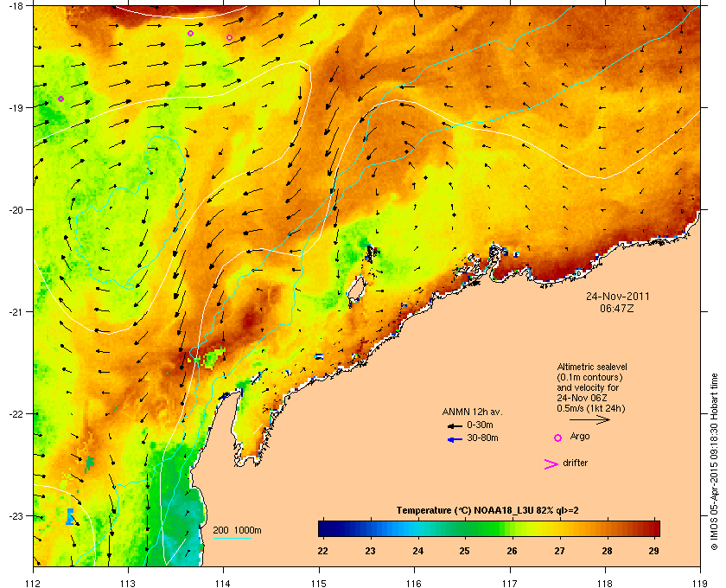Click the "ANMN 12h av." legend heading

pos(472,412)
